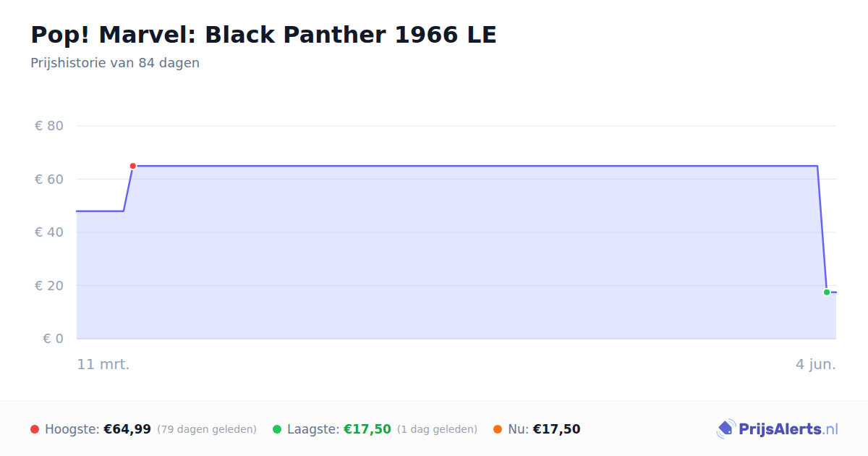Click the red dot beside Hoogste
The width and height of the screenshot is (868, 456).
(x=35, y=429)
